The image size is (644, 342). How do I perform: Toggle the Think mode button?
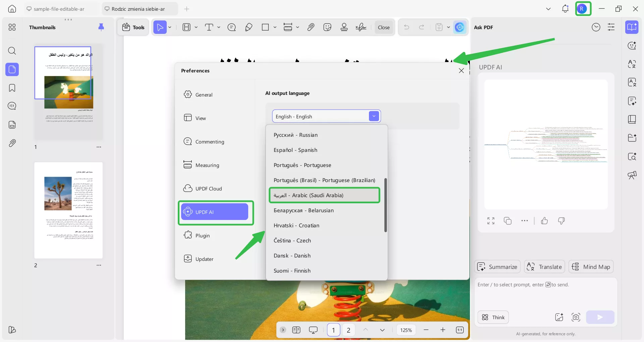[493, 317]
